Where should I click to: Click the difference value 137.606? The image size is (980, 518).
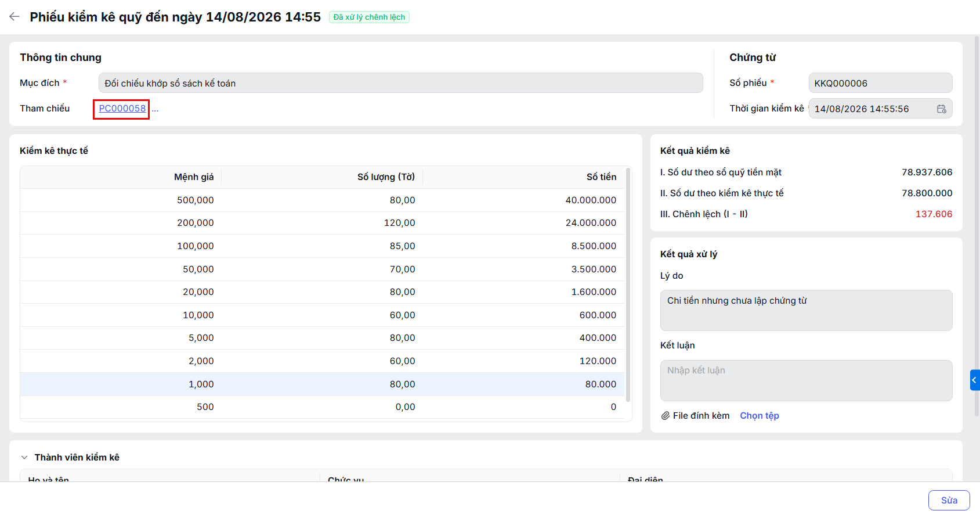tap(934, 214)
